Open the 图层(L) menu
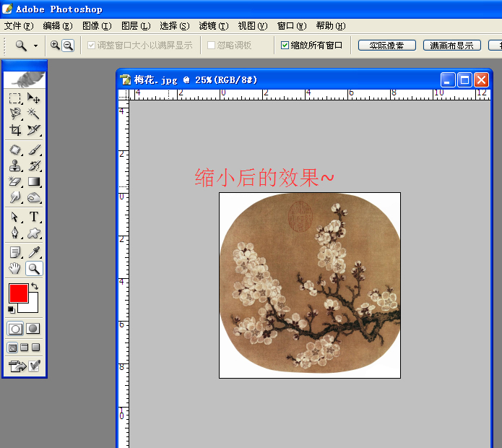Screen dimensions: 502x448 pyautogui.click(x=136, y=26)
